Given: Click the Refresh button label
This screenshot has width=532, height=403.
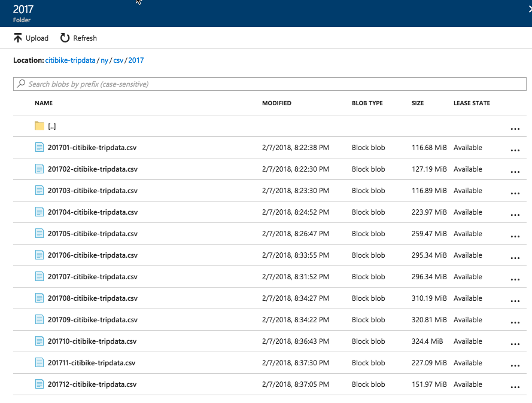Looking at the screenshot, I should [85, 38].
